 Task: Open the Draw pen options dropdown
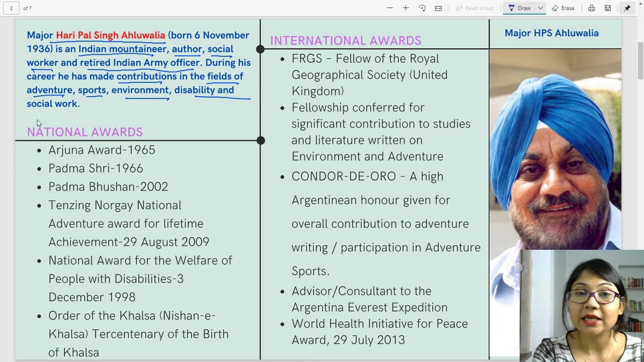coord(540,8)
